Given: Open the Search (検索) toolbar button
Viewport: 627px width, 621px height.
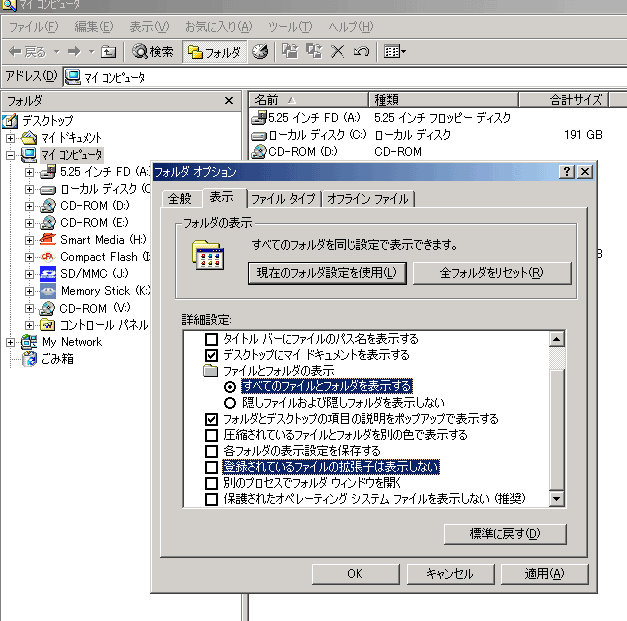Looking at the screenshot, I should (153, 52).
